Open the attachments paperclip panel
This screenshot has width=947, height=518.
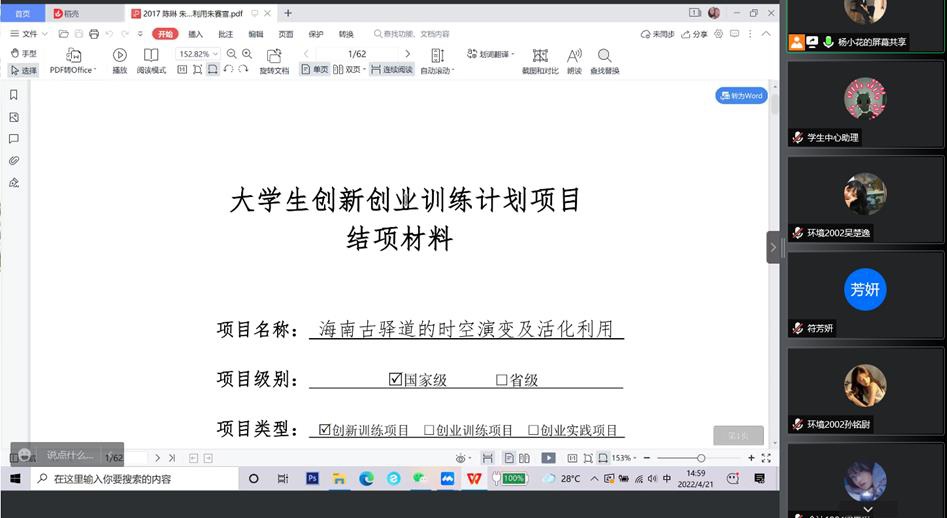coord(14,161)
